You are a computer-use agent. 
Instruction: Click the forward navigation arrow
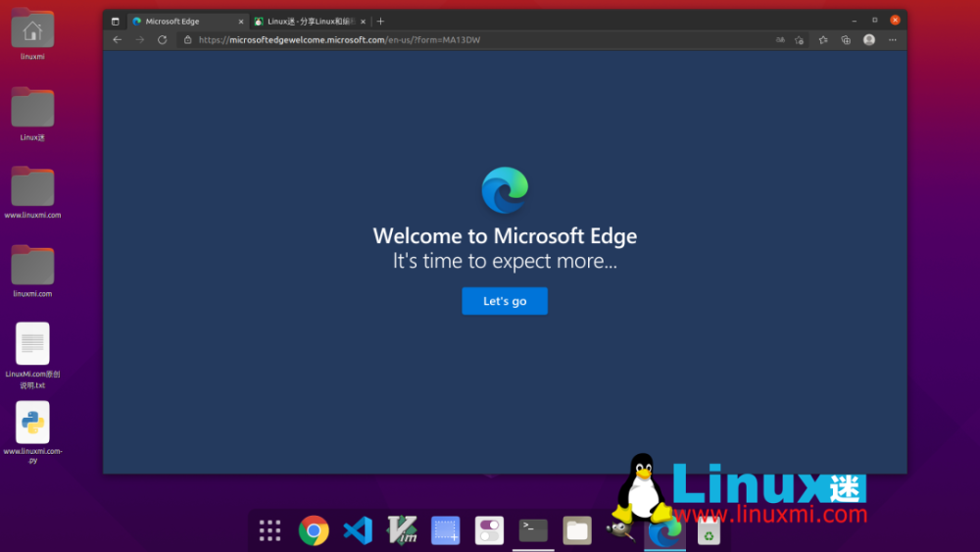pyautogui.click(x=139, y=39)
